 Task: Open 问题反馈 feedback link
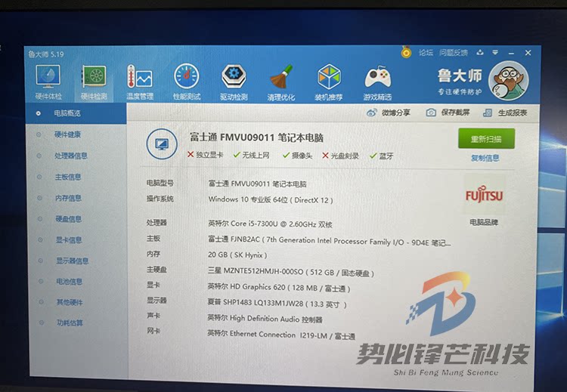point(454,53)
